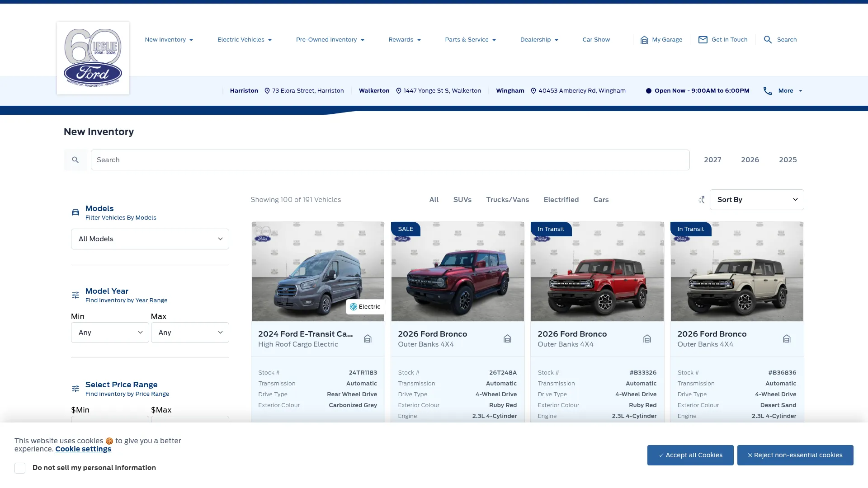The image size is (868, 488).
Task: Click the map pin icon for Wingham address
Action: point(533,91)
